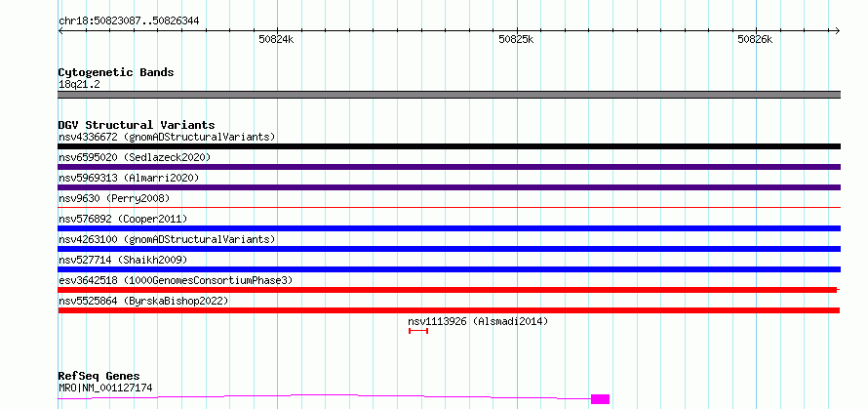Click the Cytogenetic Bands track title
This screenshot has width=868, height=409.
pyautogui.click(x=116, y=72)
